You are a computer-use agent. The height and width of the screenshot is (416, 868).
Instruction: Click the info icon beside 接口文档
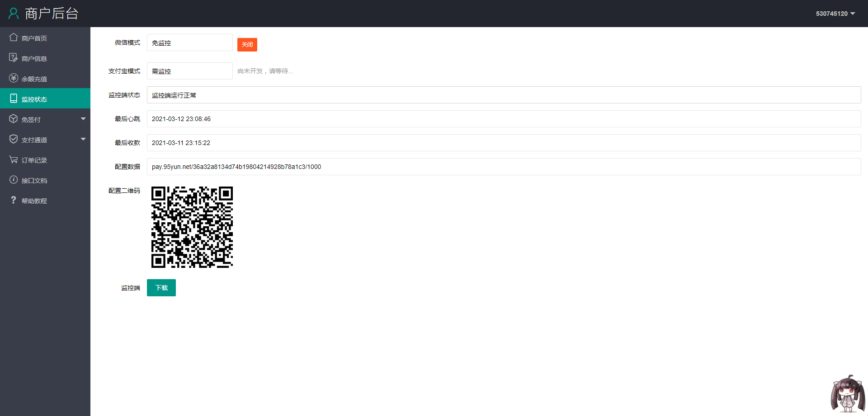[x=14, y=180]
